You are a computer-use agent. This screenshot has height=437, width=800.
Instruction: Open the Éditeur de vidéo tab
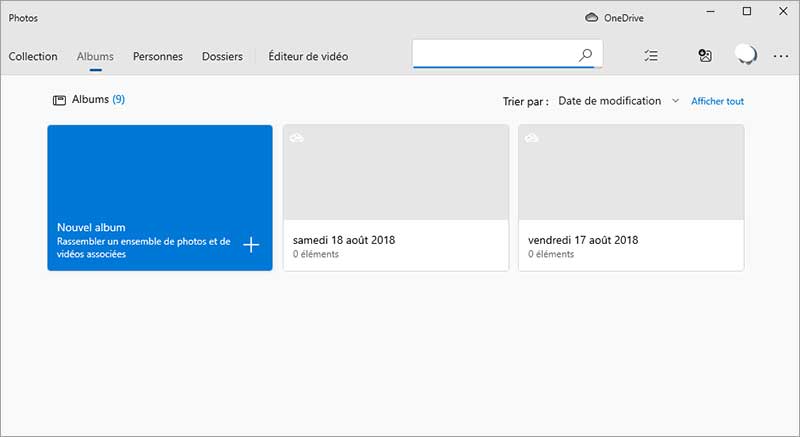pos(308,57)
